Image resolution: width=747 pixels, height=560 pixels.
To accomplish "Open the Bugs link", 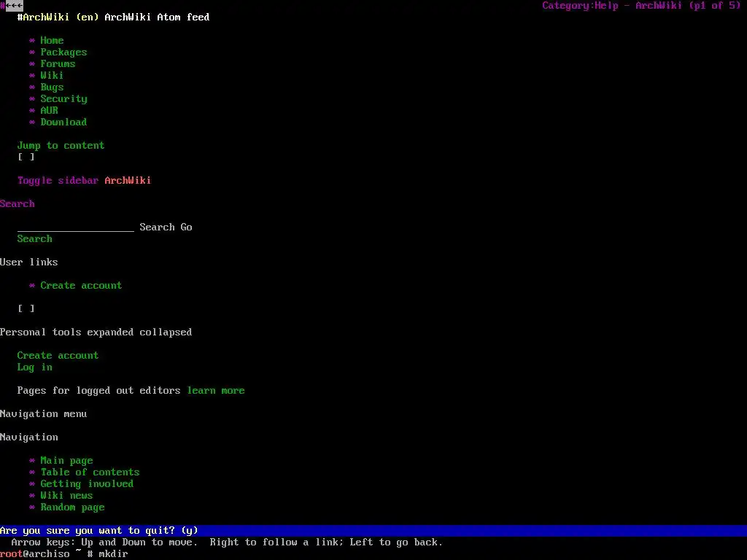I will click(x=52, y=87).
